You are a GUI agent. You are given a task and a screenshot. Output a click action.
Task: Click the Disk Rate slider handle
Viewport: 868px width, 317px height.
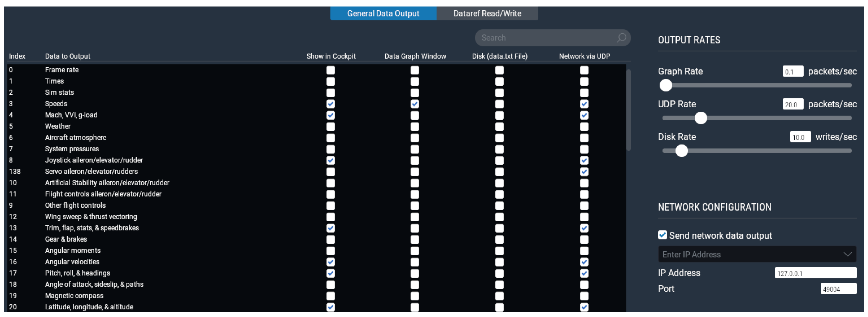pos(681,151)
